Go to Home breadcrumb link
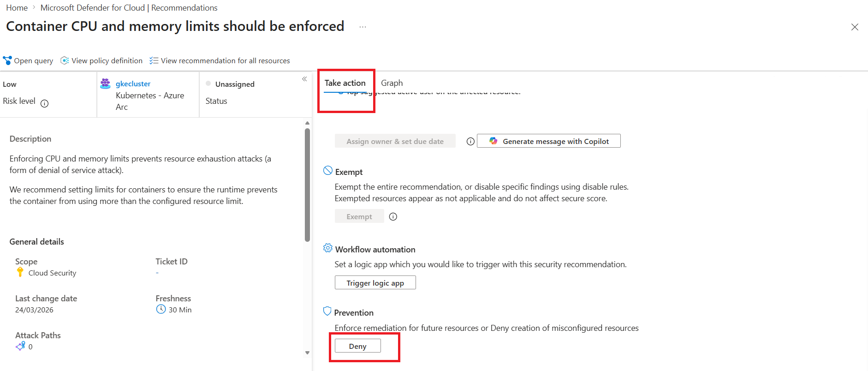 pos(17,8)
